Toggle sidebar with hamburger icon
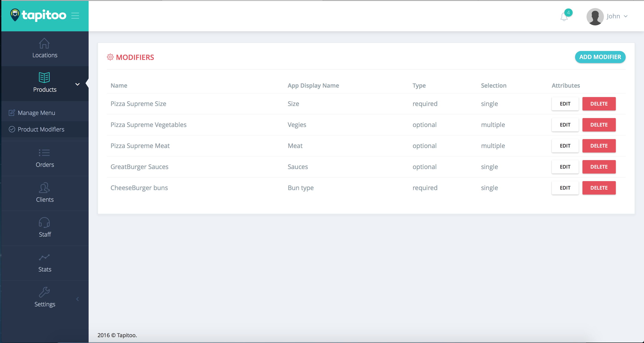 75,16
